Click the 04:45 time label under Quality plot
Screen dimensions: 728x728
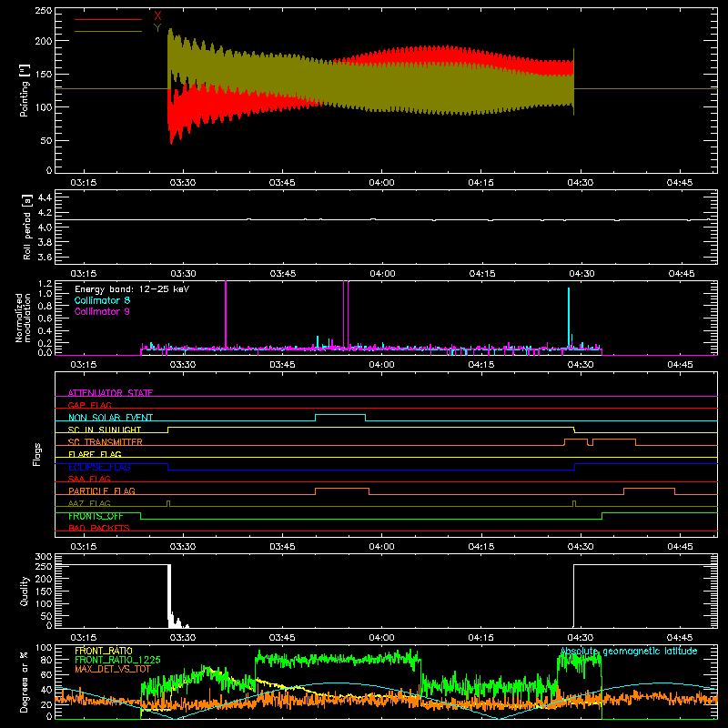[680, 638]
